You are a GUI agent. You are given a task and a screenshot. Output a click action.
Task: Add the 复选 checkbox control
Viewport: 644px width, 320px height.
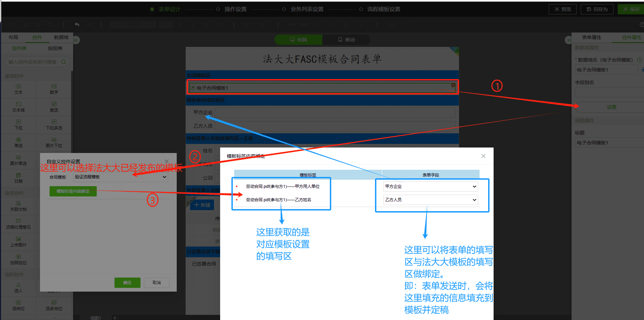pos(54,107)
